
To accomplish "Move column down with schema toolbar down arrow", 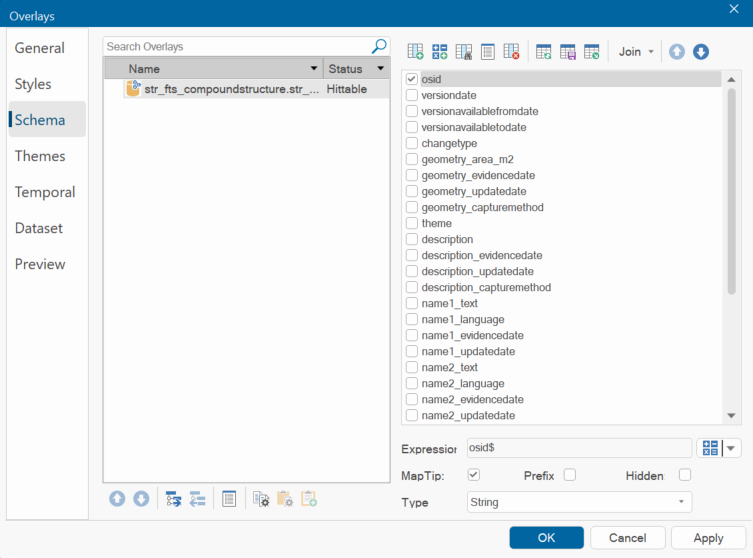I will click(x=701, y=51).
